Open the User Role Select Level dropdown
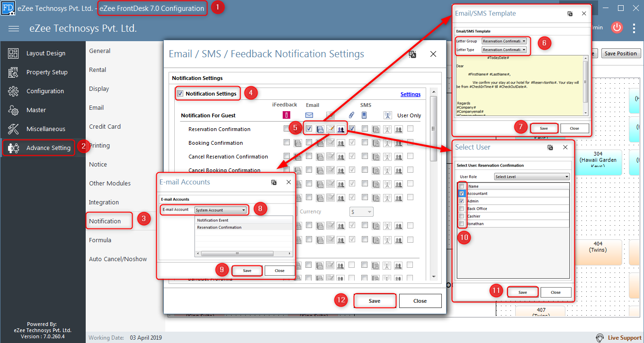This screenshot has width=644, height=343. [531, 177]
